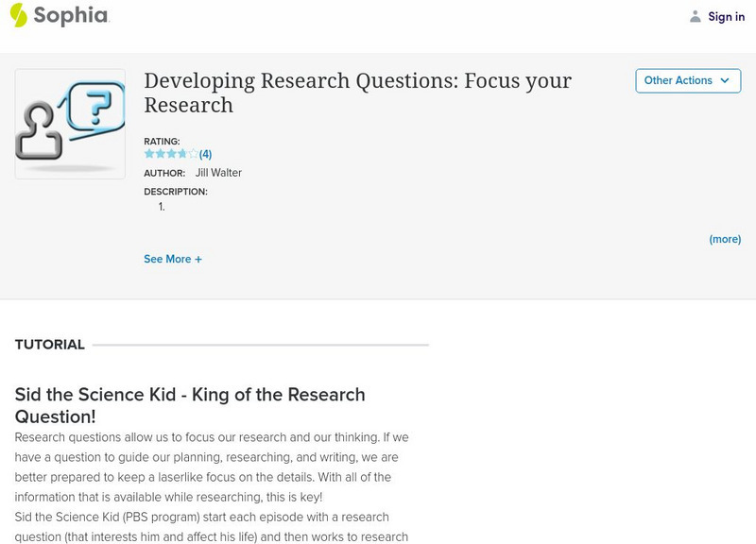Click the third rating star

click(x=171, y=154)
